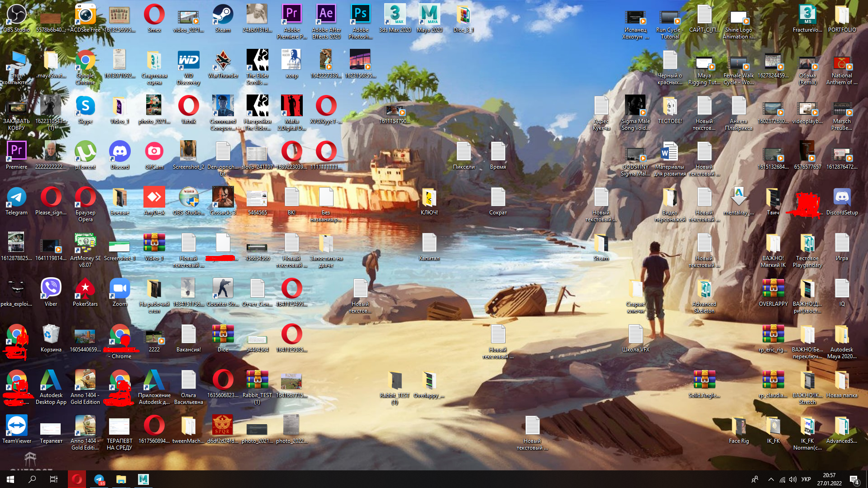
Task: Open the PokerStars icon
Action: coord(85,292)
